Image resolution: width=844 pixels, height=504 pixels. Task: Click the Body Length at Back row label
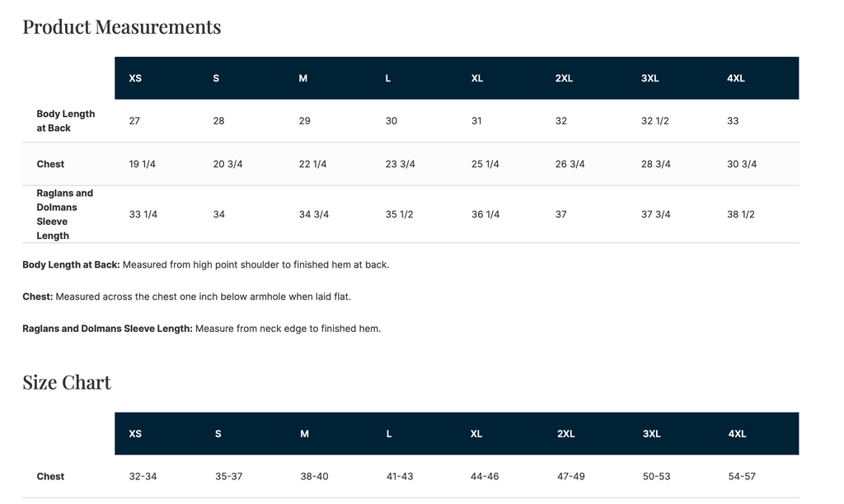pos(66,121)
